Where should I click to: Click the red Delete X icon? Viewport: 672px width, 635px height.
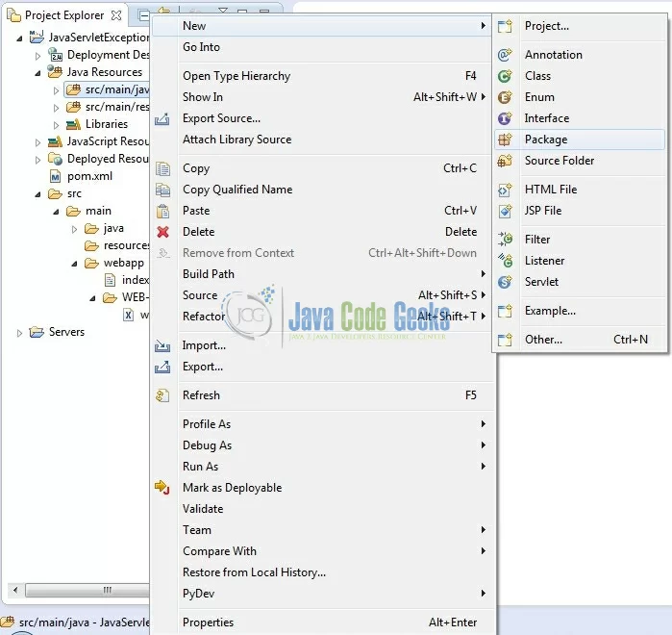162,232
